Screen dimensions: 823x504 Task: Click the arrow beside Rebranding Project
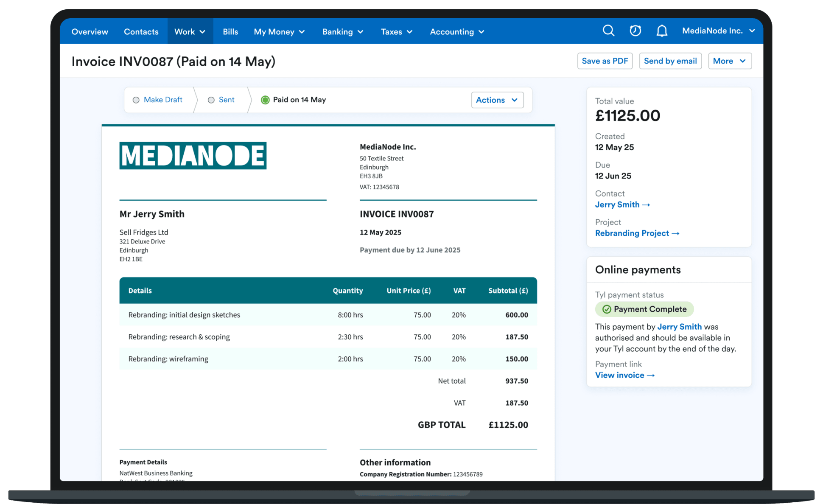coord(676,233)
